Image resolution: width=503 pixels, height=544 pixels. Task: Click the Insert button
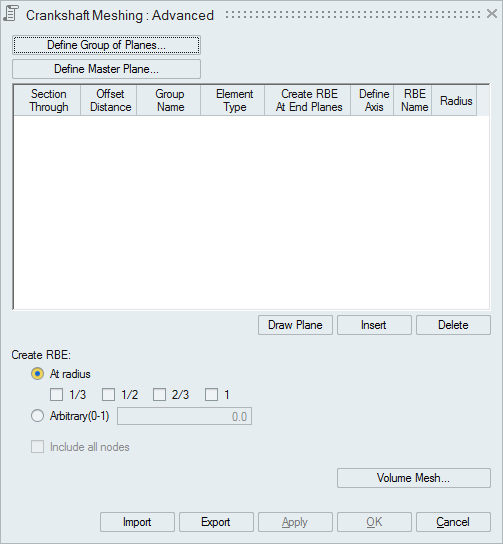click(374, 325)
